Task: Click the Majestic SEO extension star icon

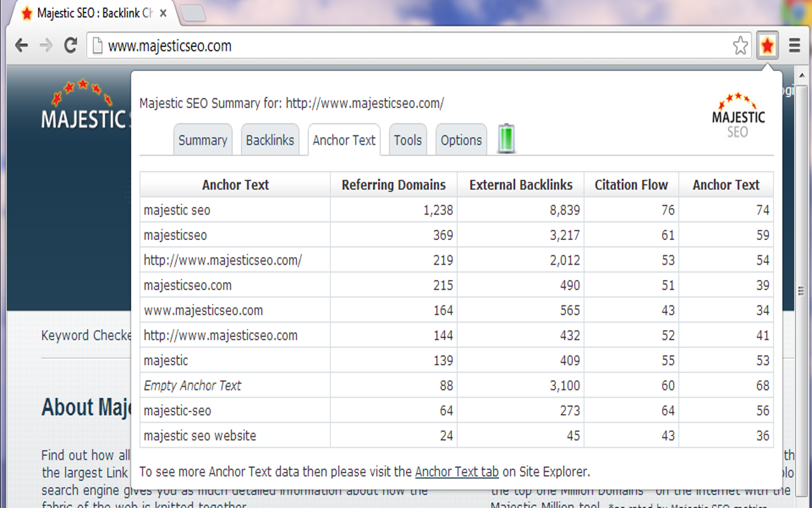Action: 767,46
